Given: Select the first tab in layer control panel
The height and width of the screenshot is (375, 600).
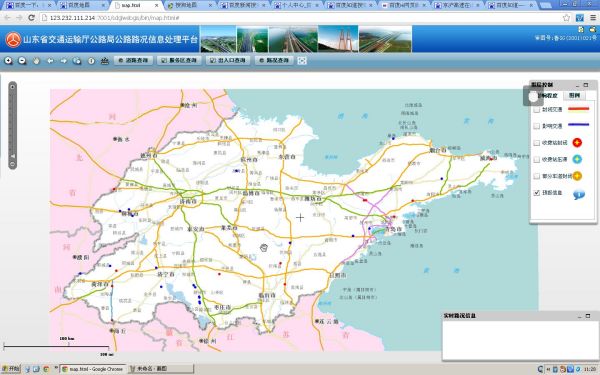Looking at the screenshot, I should coord(547,96).
